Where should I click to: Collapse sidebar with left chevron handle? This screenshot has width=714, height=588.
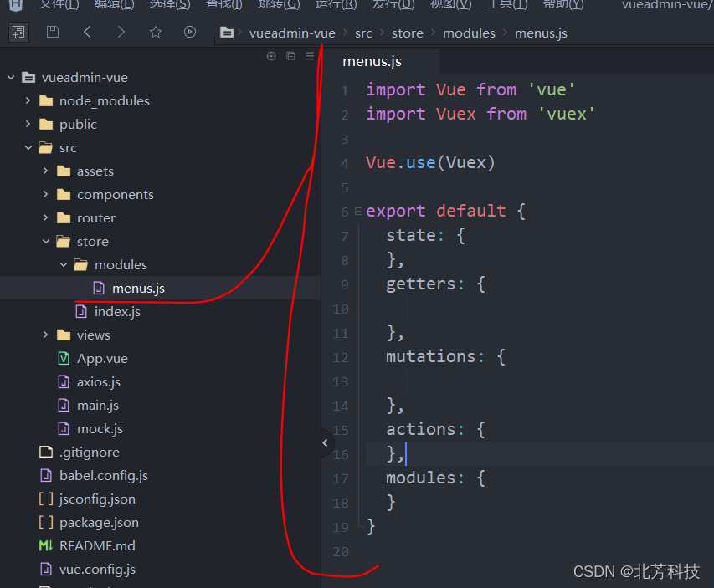pos(325,442)
